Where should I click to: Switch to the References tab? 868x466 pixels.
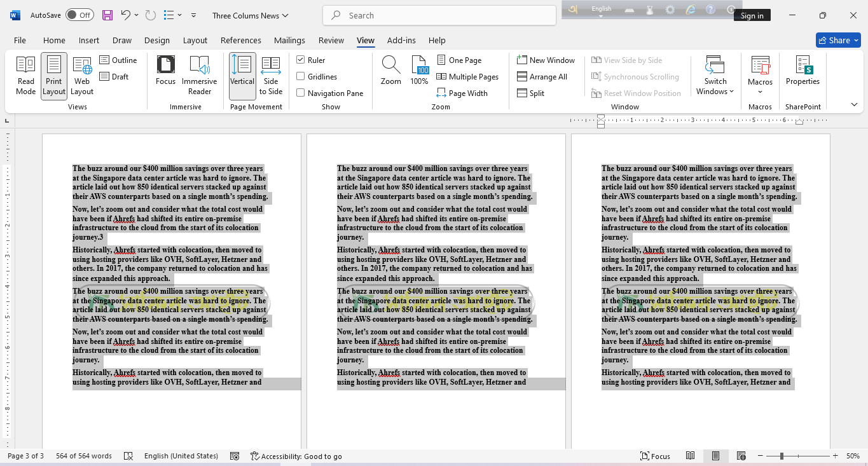(x=240, y=40)
